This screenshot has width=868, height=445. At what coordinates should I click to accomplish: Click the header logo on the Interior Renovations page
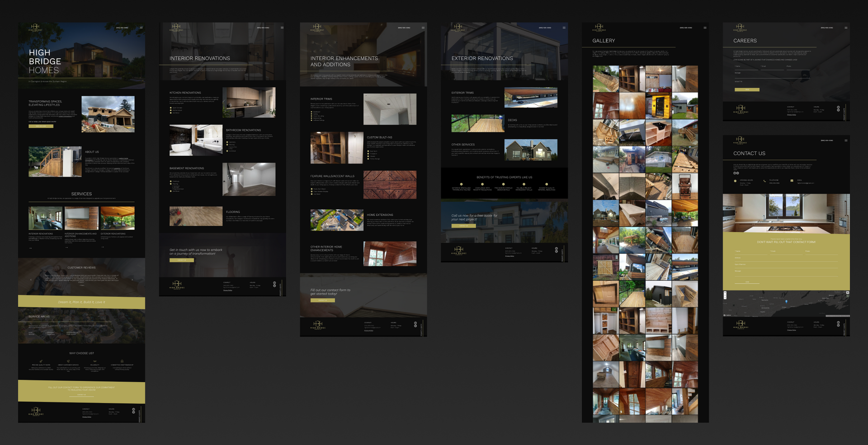176,28
